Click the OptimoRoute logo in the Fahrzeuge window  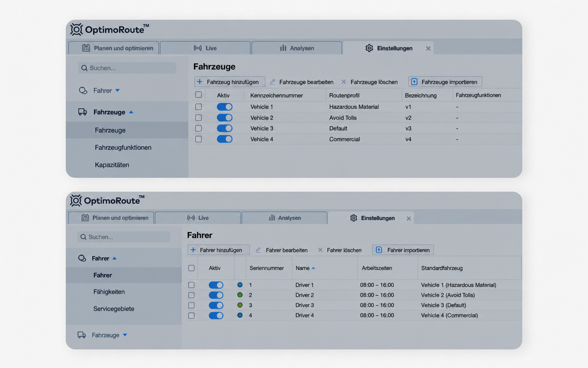pyautogui.click(x=110, y=29)
